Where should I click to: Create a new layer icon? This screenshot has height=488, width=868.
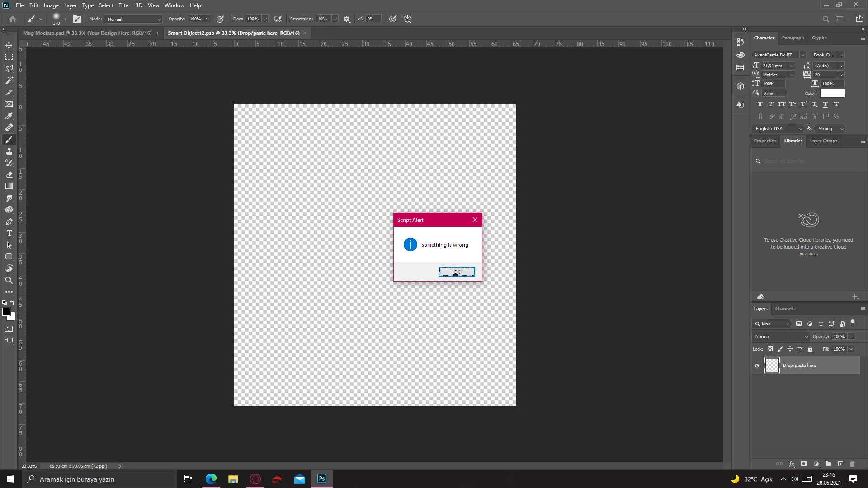point(840,464)
